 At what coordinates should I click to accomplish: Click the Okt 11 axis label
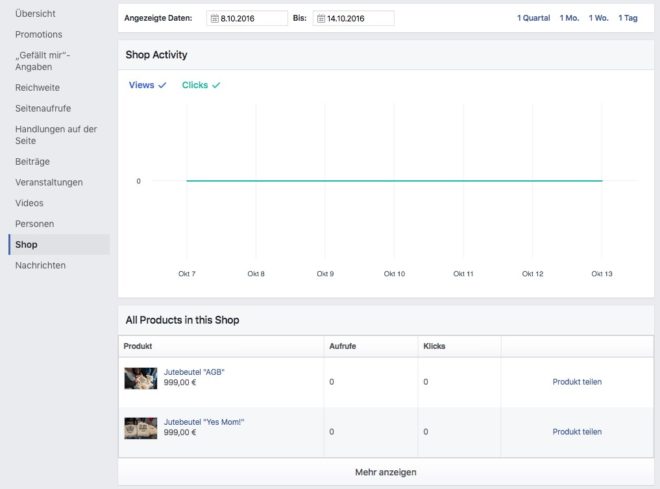[463, 274]
